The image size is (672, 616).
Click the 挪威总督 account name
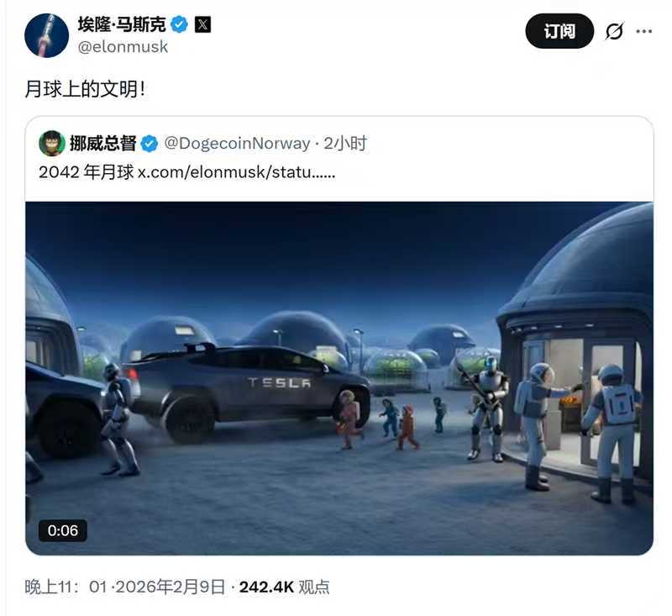[x=102, y=143]
